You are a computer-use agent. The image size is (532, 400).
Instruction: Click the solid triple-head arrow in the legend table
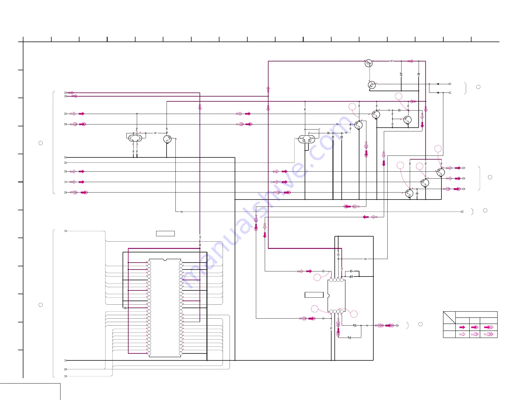coord(489,327)
